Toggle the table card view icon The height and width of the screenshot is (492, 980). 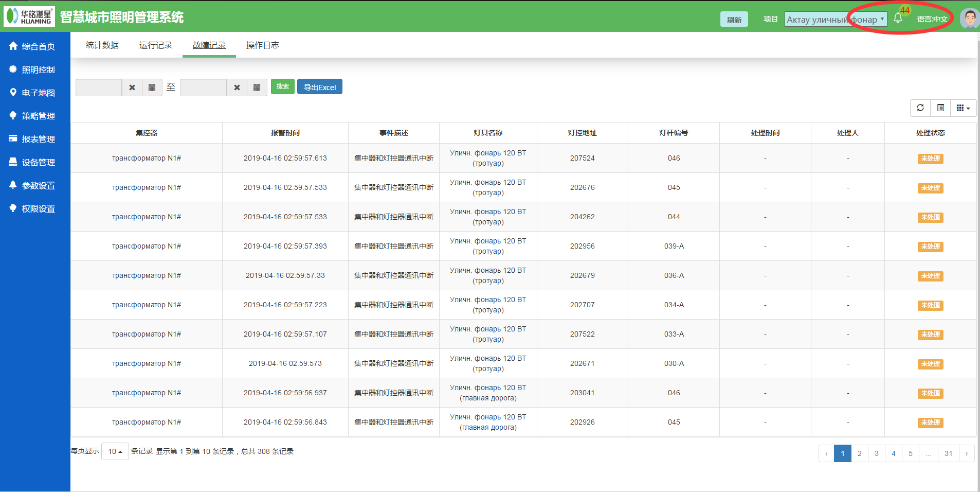point(940,108)
